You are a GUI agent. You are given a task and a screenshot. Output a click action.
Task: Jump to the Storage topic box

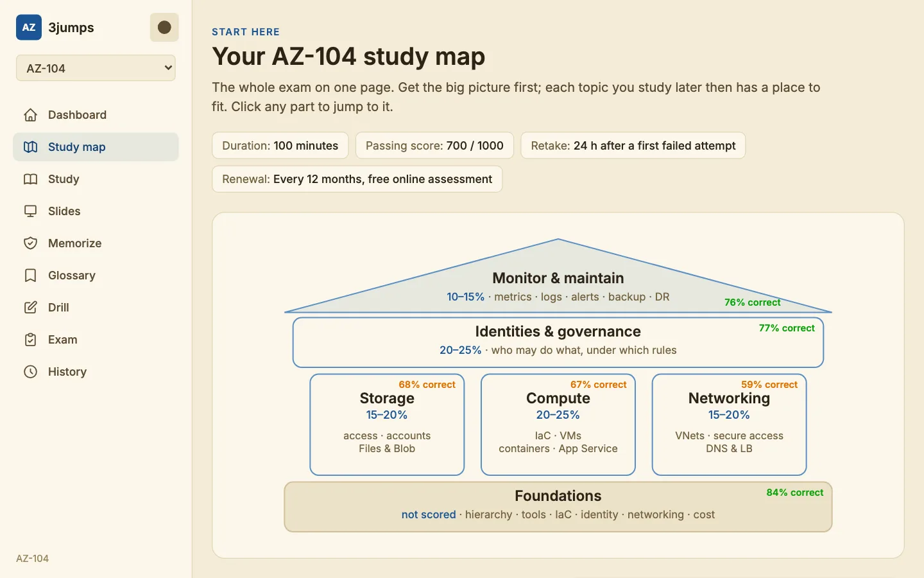tap(387, 425)
